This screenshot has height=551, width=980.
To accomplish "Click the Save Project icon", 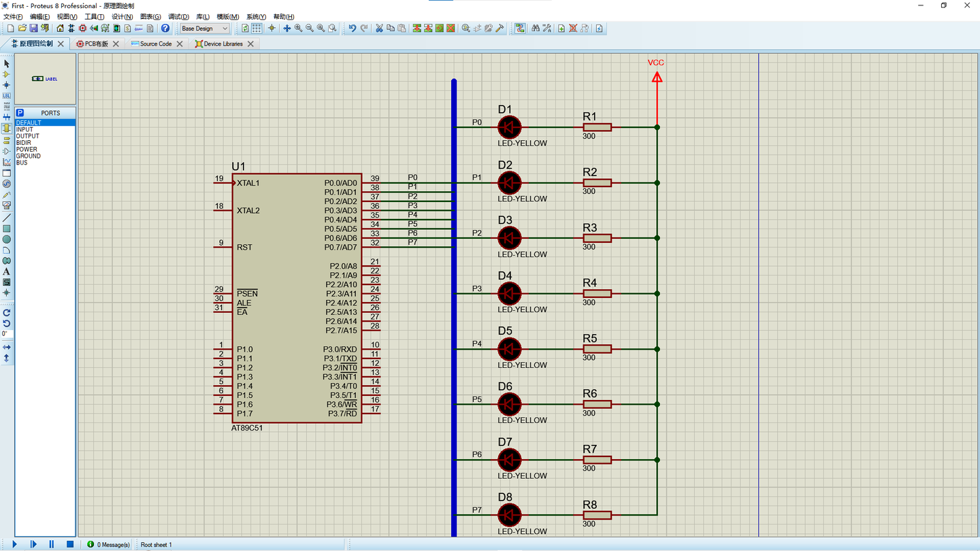I will point(33,29).
